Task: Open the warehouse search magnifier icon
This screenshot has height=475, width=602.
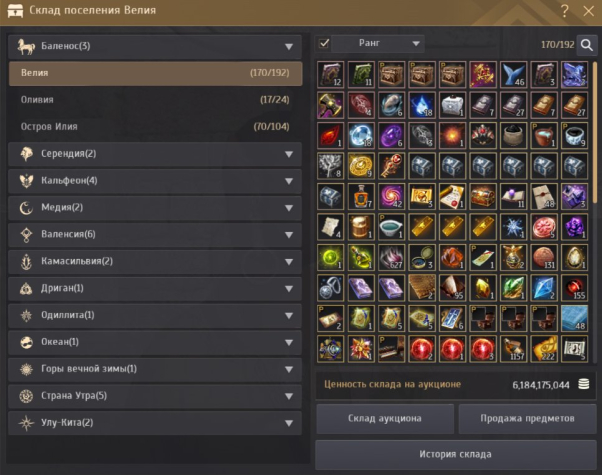Action: (587, 45)
